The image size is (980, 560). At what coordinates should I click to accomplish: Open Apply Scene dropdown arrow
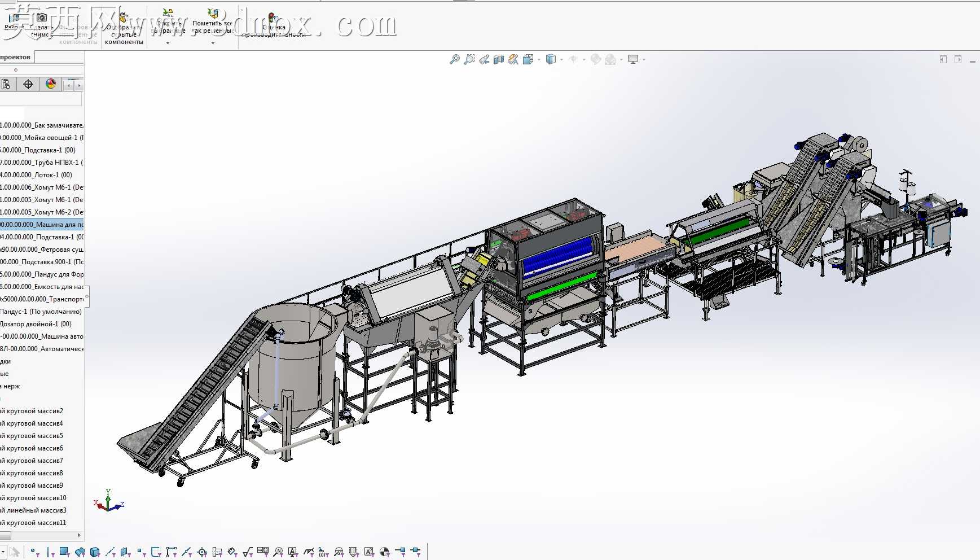coord(621,59)
